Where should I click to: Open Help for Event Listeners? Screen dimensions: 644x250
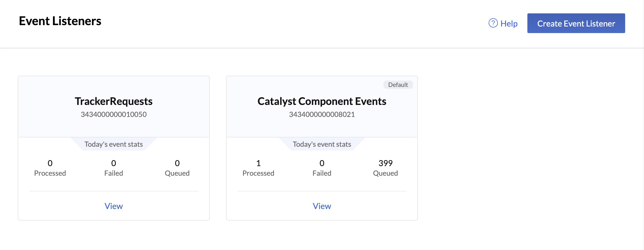click(509, 23)
